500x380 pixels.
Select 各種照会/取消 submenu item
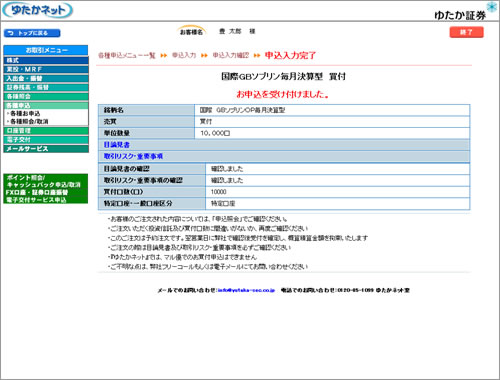tap(29, 121)
